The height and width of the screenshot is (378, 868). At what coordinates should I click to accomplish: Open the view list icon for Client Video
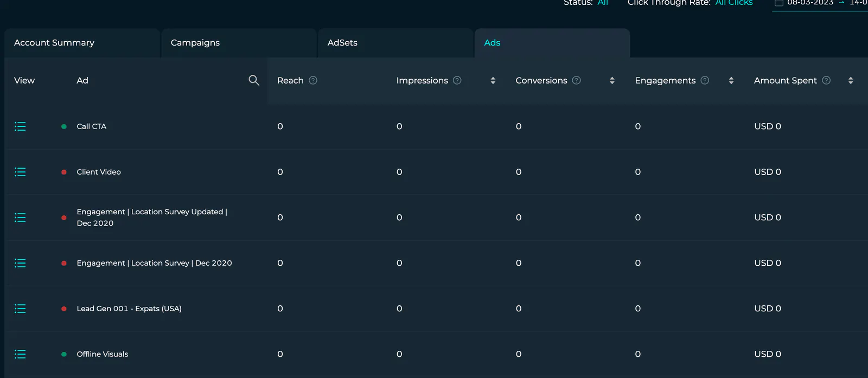20,172
